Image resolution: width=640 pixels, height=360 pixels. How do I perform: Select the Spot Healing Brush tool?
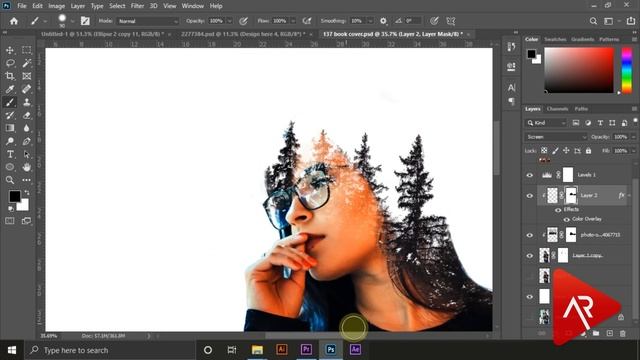[x=27, y=89]
